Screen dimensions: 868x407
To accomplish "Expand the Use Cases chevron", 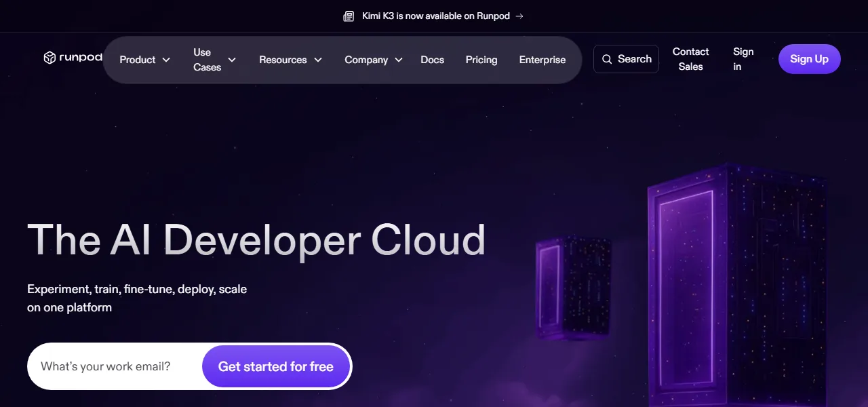I will [x=232, y=60].
